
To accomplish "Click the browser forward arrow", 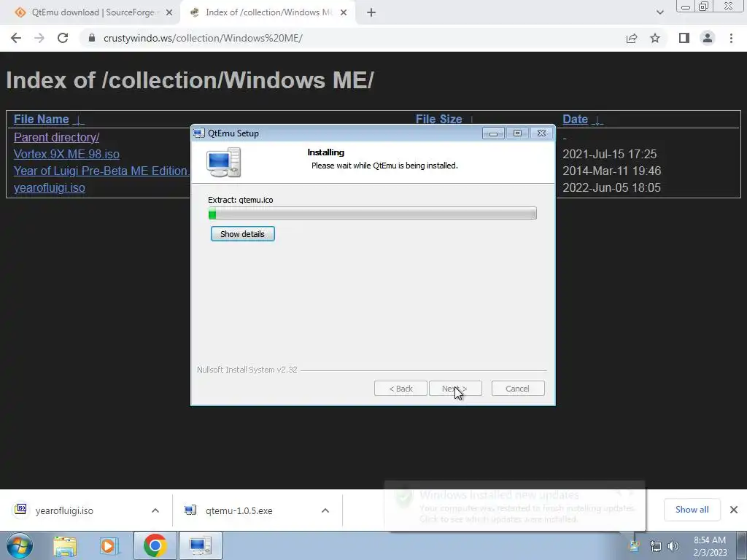I will pyautogui.click(x=39, y=38).
